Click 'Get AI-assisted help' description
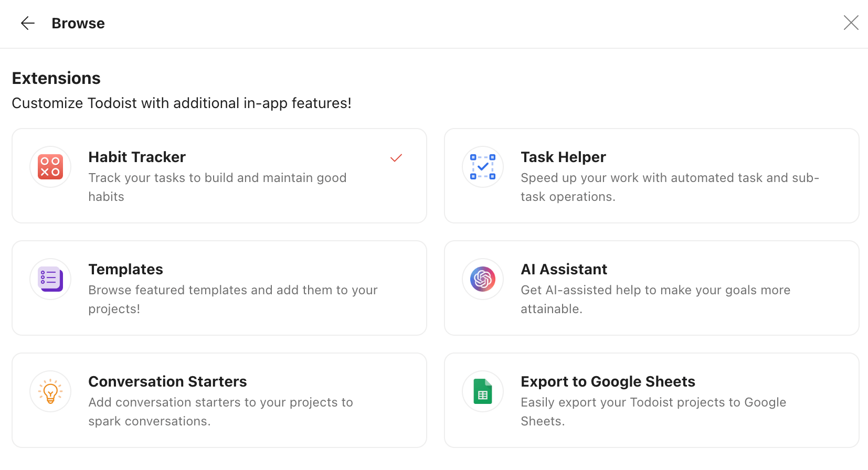Image resolution: width=868 pixels, height=470 pixels. click(655, 300)
